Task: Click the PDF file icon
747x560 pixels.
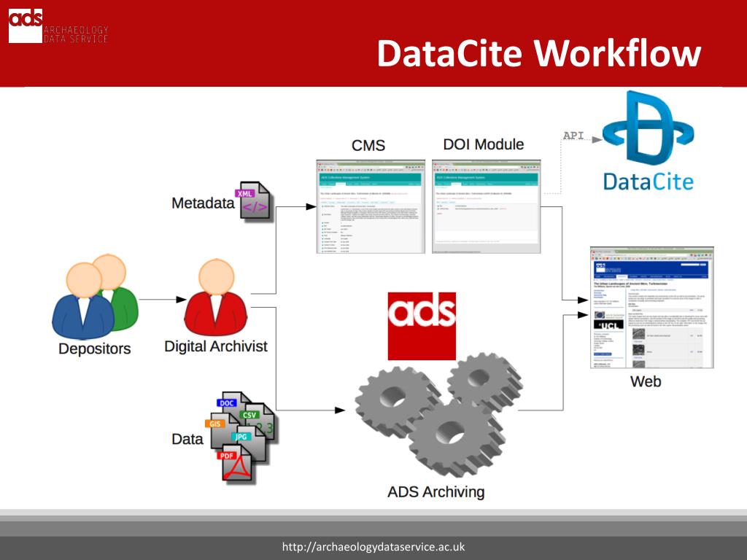Action: [x=236, y=463]
